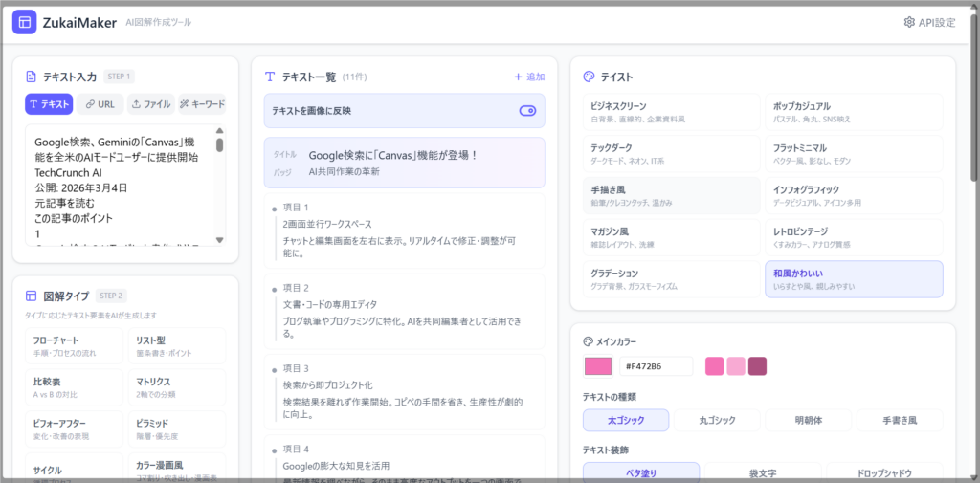Viewport: 980px width, 483px height.
Task: Toggle テキストを画像に反映 switch
Action: pyautogui.click(x=527, y=111)
